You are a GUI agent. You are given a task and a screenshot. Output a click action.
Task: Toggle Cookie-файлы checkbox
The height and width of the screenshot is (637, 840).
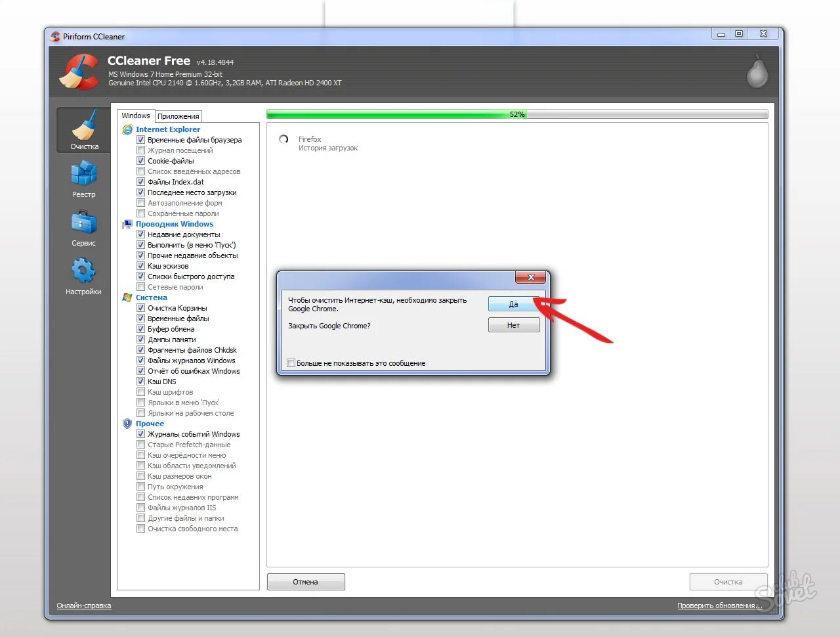pos(140,161)
